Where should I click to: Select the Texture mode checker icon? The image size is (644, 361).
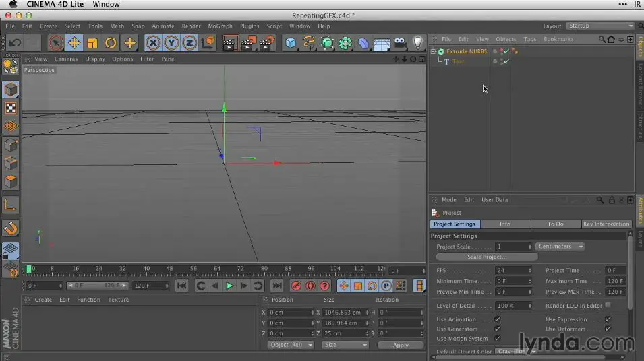coord(11,108)
